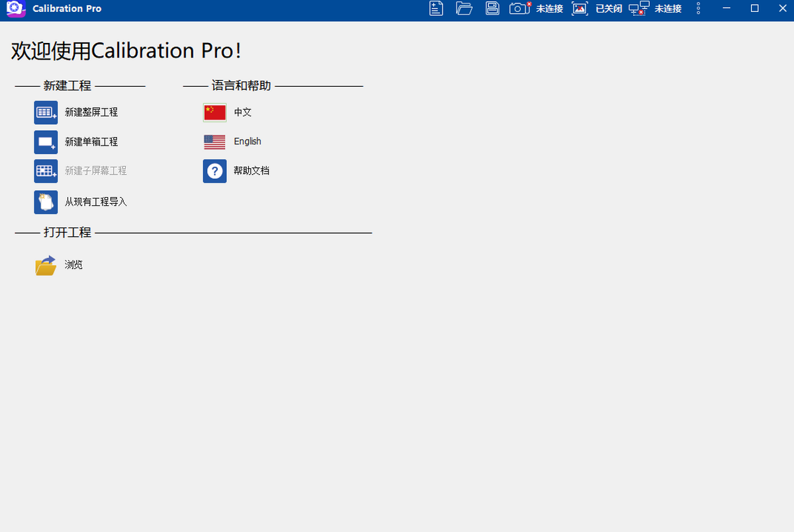Click the new document icon in title bar

click(436, 9)
